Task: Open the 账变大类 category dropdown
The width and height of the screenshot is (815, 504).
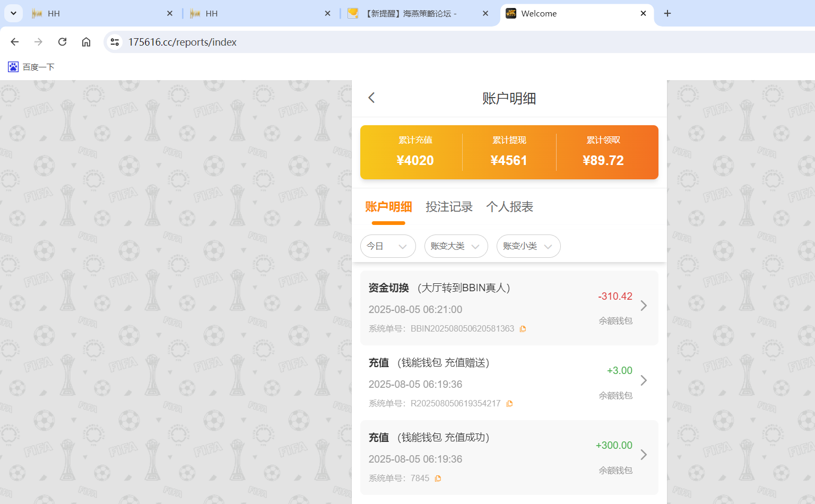Action: tap(456, 246)
